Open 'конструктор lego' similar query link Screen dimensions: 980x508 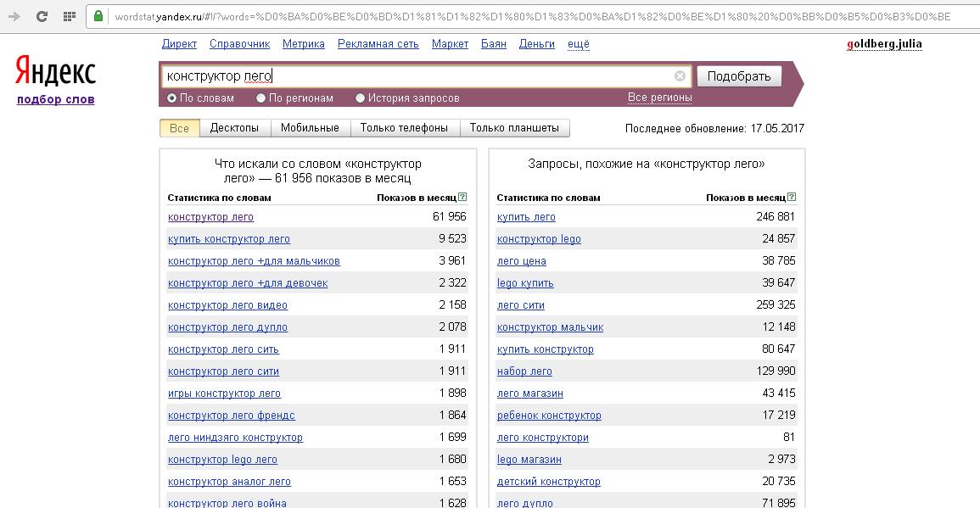point(539,238)
